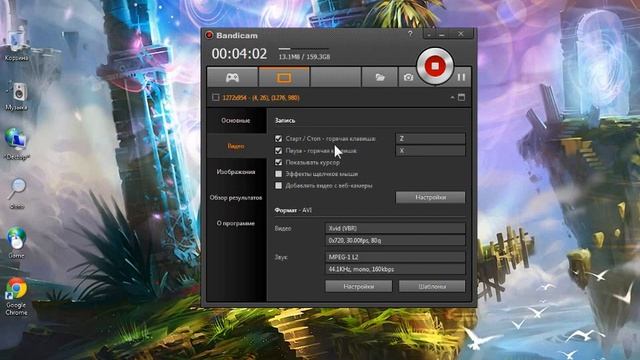Toggle Старт / Стоп hotkey checkbox
Image resolution: width=640 pixels, height=360 pixels.
pos(278,139)
